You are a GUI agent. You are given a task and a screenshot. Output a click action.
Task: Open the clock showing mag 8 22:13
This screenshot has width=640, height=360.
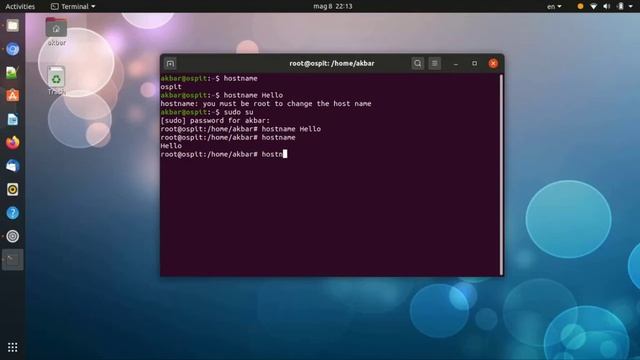pos(333,6)
